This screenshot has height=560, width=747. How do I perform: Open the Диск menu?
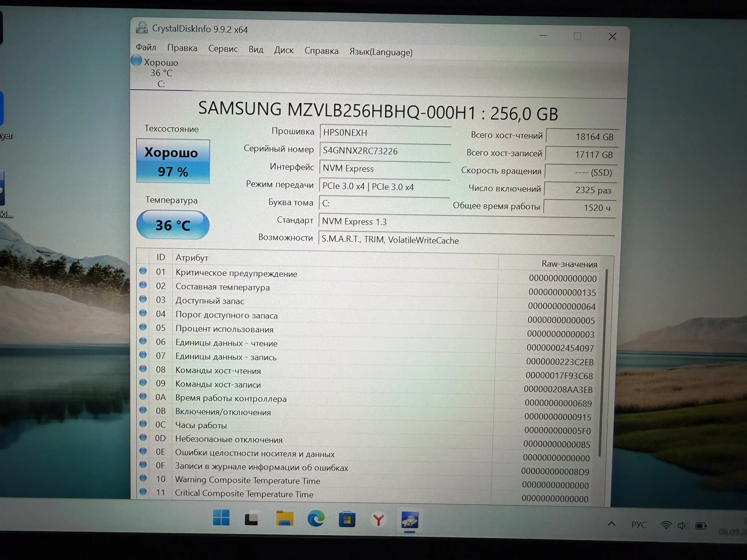pos(284,50)
